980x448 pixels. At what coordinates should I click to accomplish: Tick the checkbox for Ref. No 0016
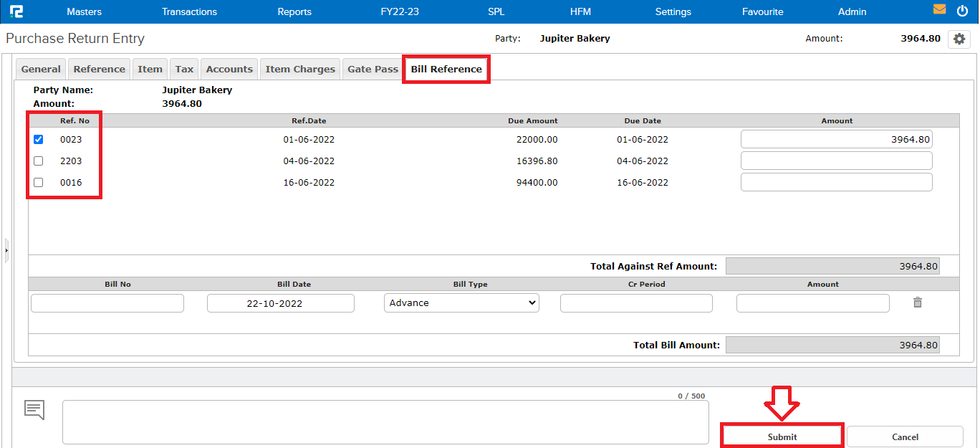[39, 183]
